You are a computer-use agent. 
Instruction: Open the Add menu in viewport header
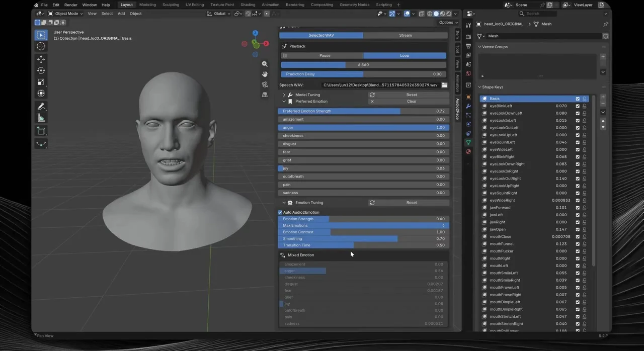pos(121,14)
